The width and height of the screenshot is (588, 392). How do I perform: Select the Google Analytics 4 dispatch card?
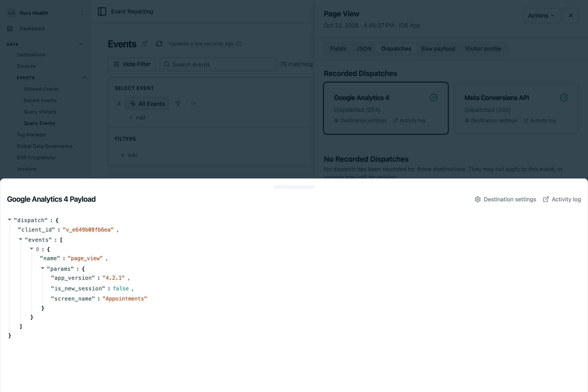[x=386, y=108]
